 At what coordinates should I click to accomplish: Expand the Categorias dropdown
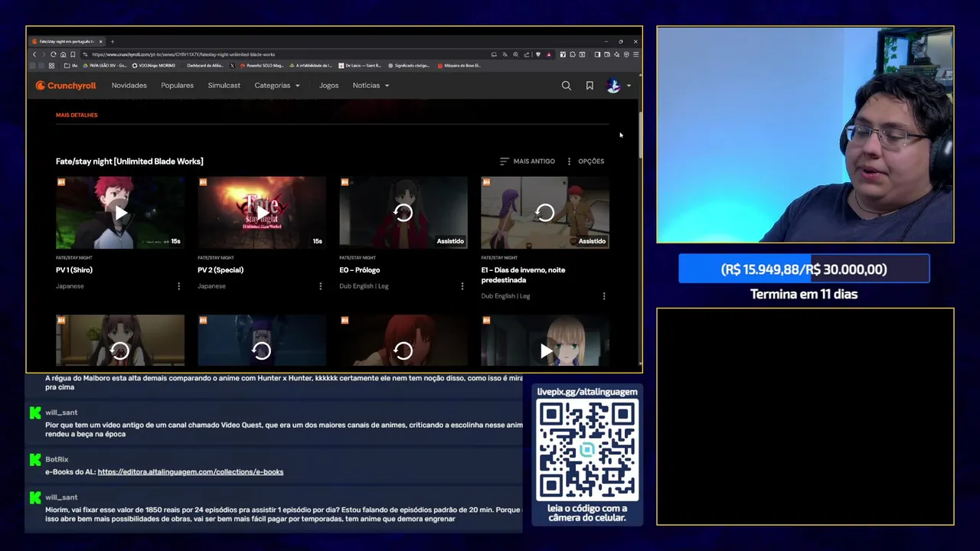(x=277, y=86)
